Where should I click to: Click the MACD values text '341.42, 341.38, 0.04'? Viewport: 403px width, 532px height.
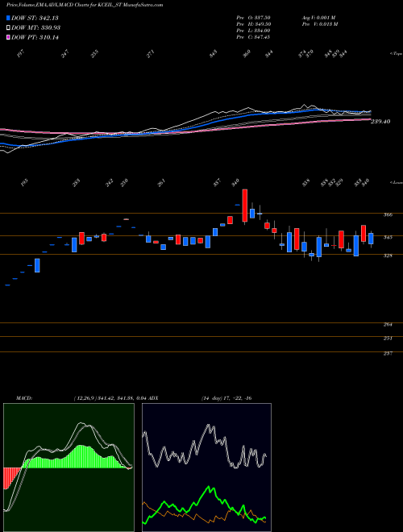pos(122,398)
